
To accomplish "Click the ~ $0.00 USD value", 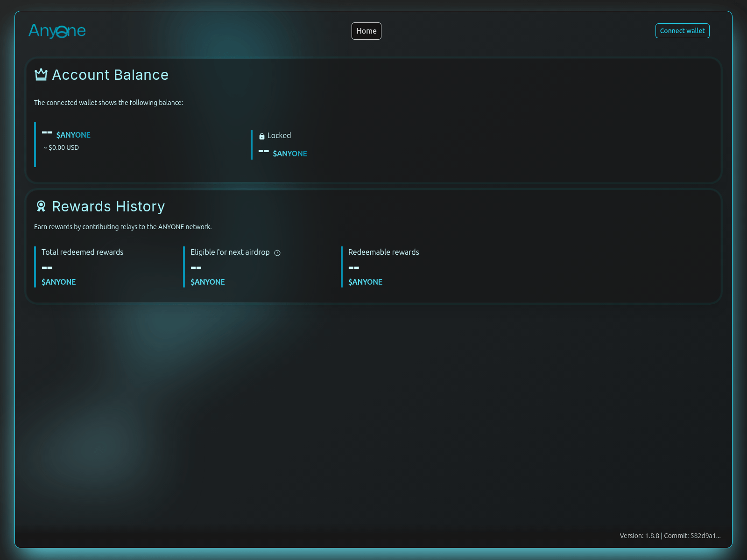I will click(x=61, y=147).
